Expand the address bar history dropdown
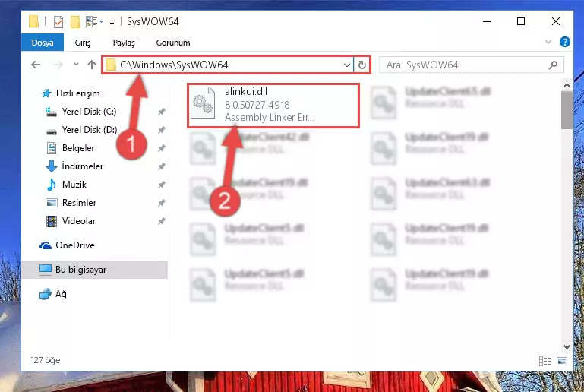The width and height of the screenshot is (584, 392). coord(347,65)
